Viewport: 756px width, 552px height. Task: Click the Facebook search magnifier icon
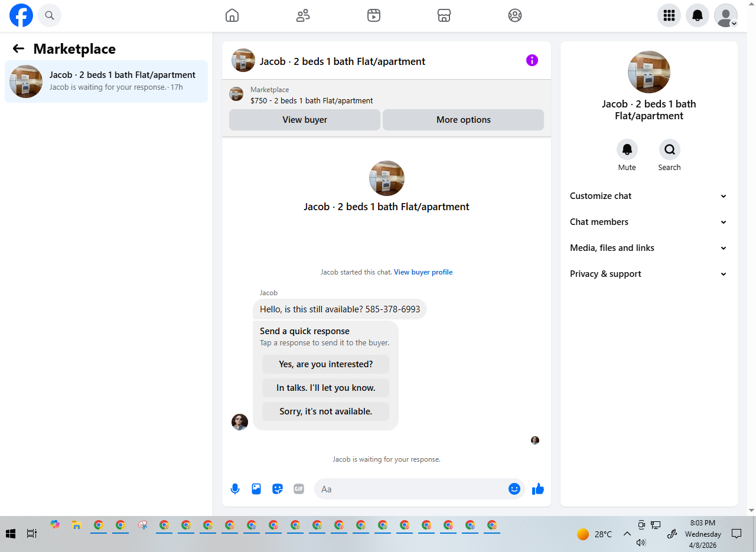coord(50,15)
